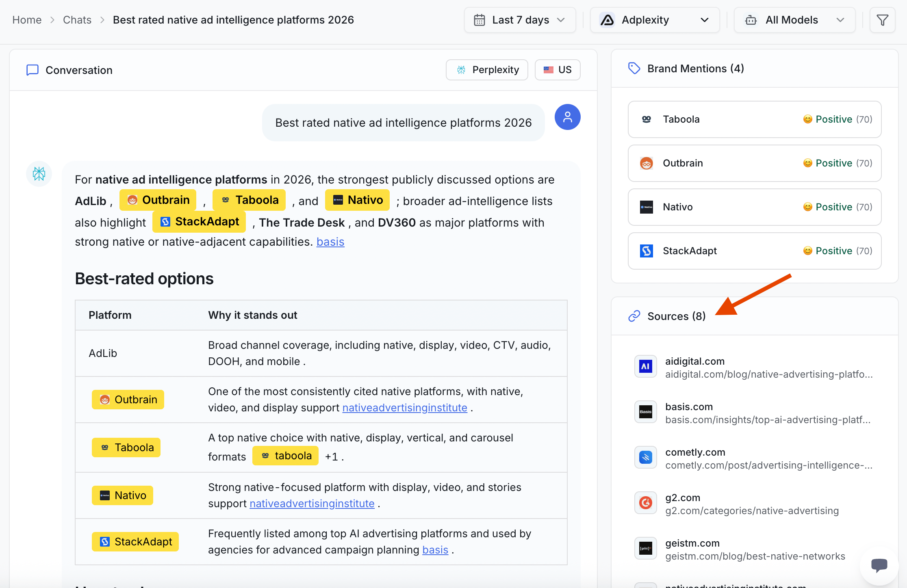Image resolution: width=907 pixels, height=588 pixels.
Task: Click the StackAdapt tag in intro paragraph
Action: tap(199, 221)
